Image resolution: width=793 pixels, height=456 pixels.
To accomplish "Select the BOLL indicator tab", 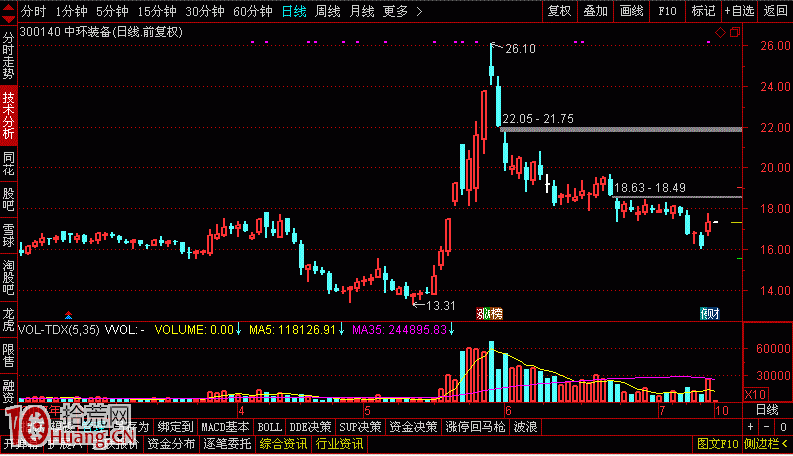I will tap(270, 428).
